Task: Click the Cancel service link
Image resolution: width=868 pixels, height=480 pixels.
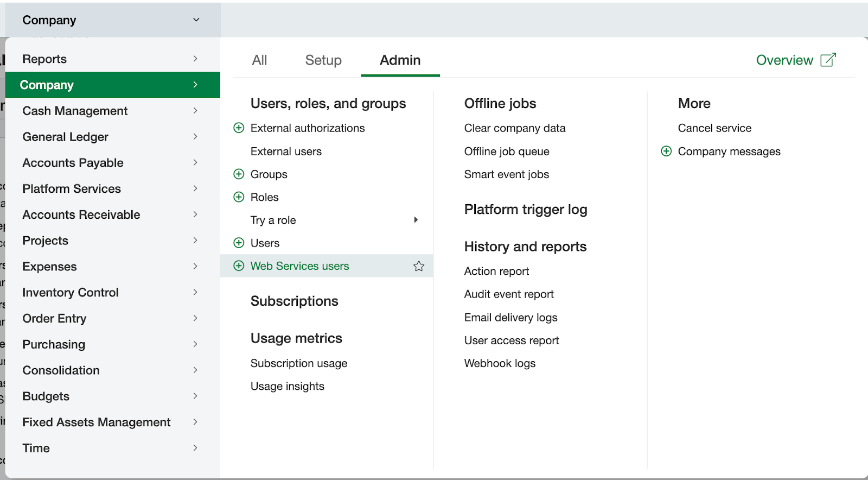Action: (714, 128)
